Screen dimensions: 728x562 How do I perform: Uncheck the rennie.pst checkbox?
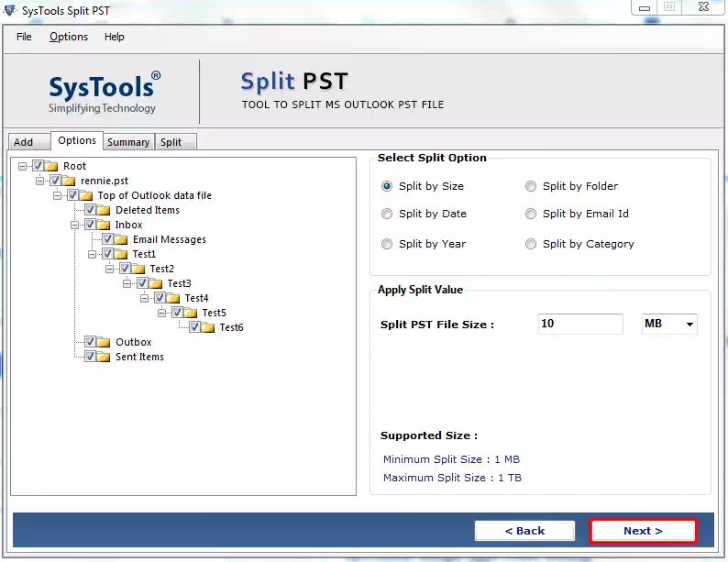pyautogui.click(x=55, y=180)
